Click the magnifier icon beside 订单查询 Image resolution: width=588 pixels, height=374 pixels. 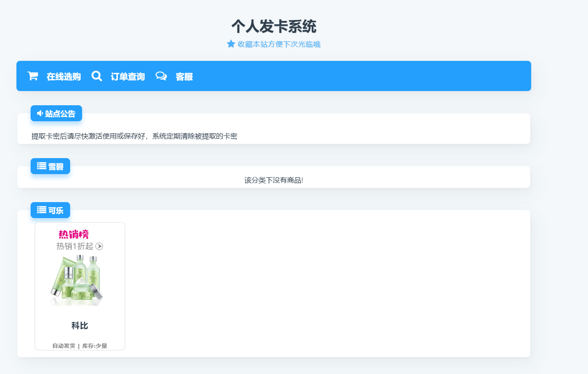coord(97,76)
